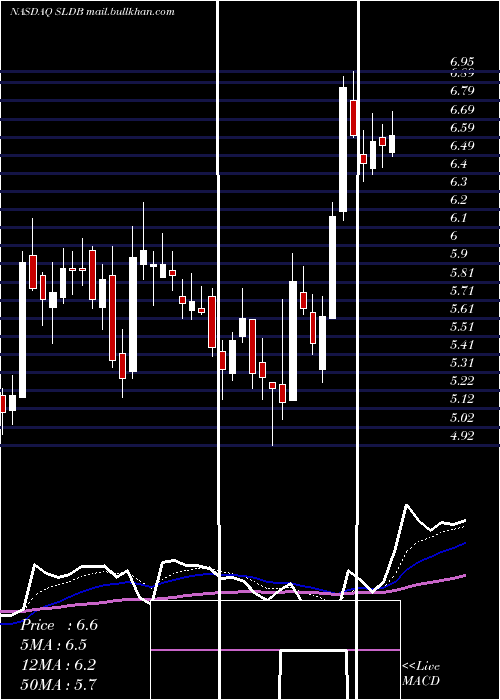The width and height of the screenshot is (500, 700).
Task: Click the 5.02 price axis label
Action: coord(462,417)
